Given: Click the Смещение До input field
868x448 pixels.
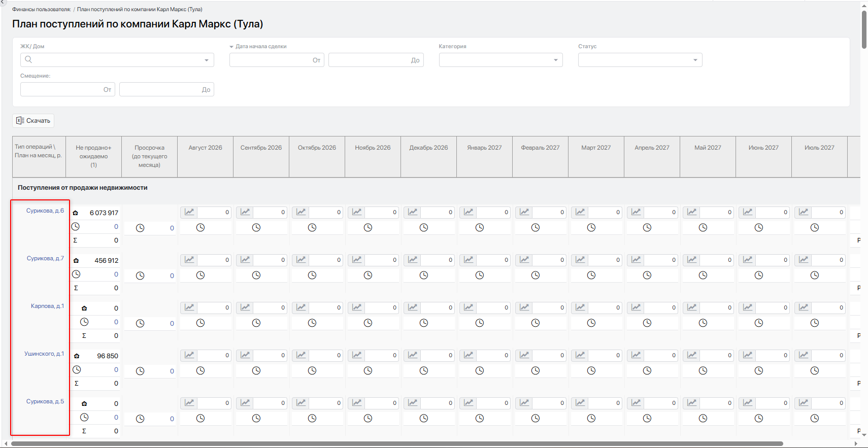Looking at the screenshot, I should coord(166,89).
